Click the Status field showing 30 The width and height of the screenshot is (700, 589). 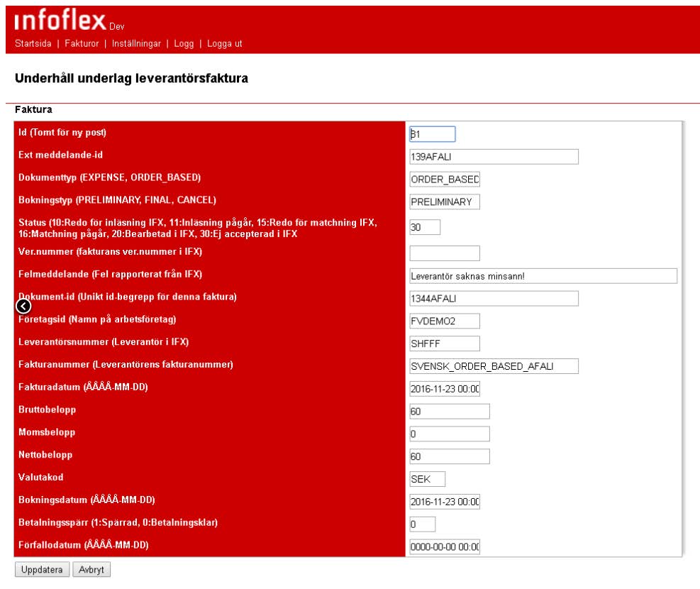click(x=425, y=227)
